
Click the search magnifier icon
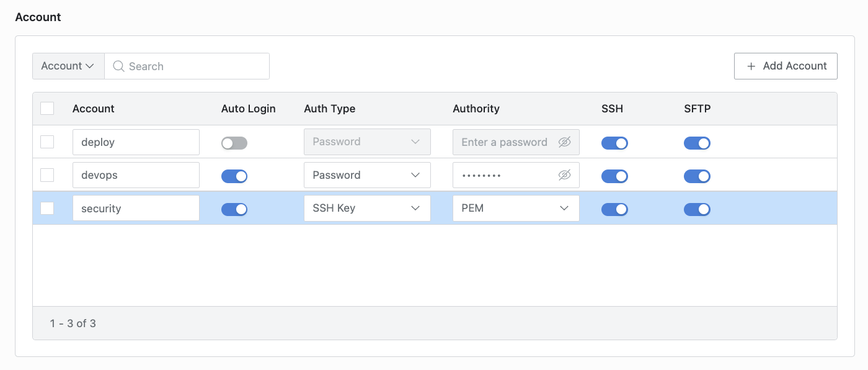click(118, 66)
